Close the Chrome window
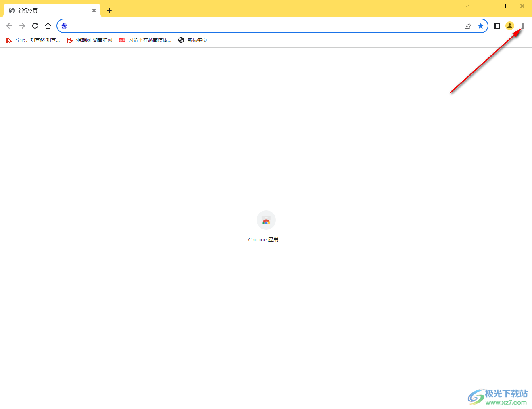The width and height of the screenshot is (532, 409). [x=522, y=6]
